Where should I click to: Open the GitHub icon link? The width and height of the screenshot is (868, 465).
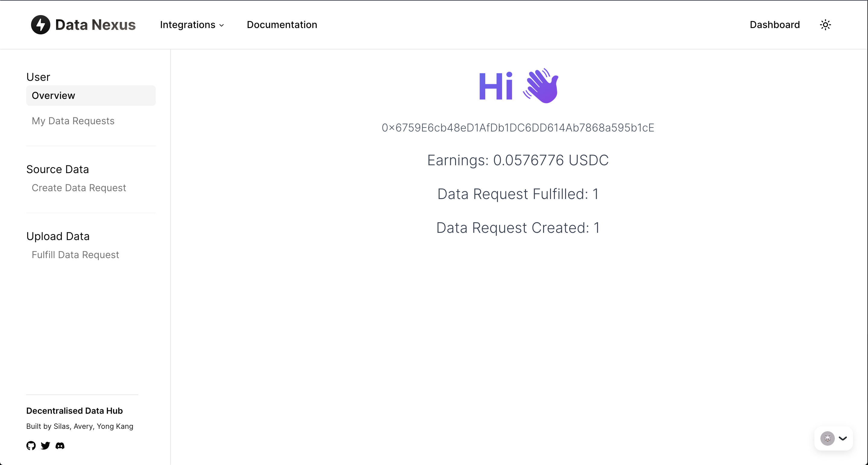[x=31, y=445]
